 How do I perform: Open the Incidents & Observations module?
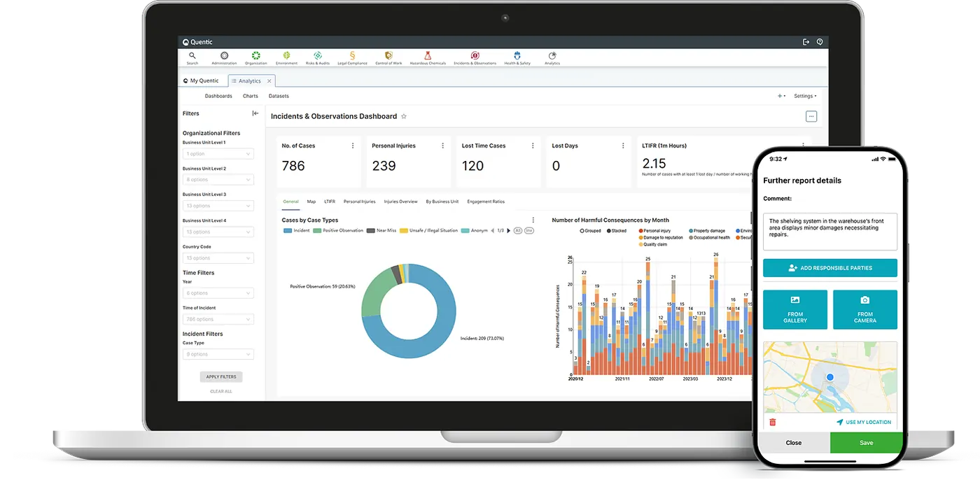475,58
